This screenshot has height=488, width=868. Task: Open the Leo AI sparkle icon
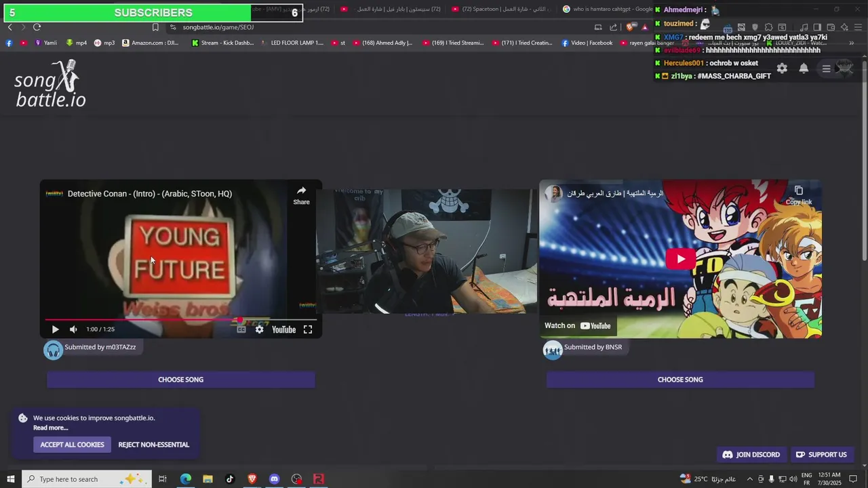(x=844, y=27)
